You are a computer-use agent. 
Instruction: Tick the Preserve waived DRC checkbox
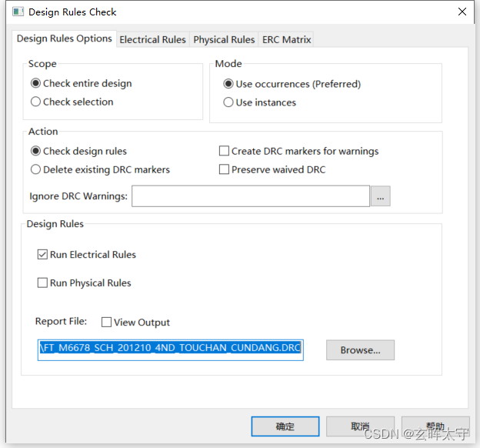225,169
